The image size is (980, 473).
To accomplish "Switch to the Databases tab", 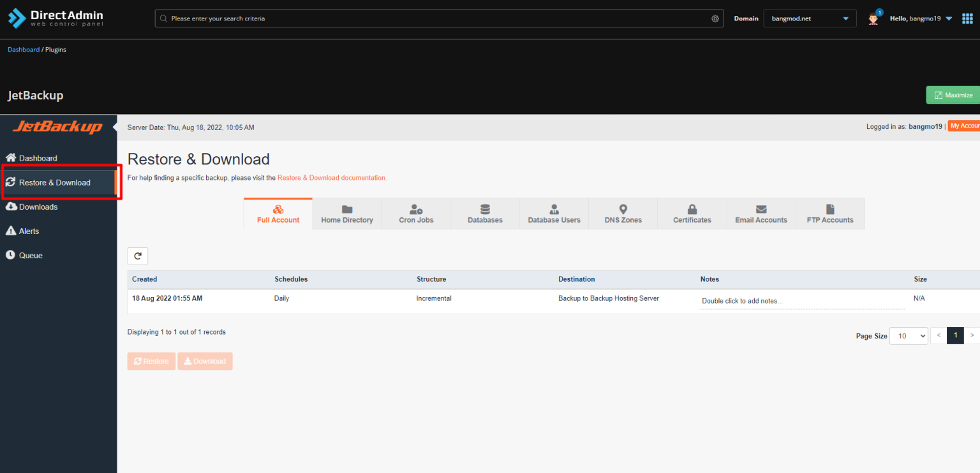I will coord(485,213).
